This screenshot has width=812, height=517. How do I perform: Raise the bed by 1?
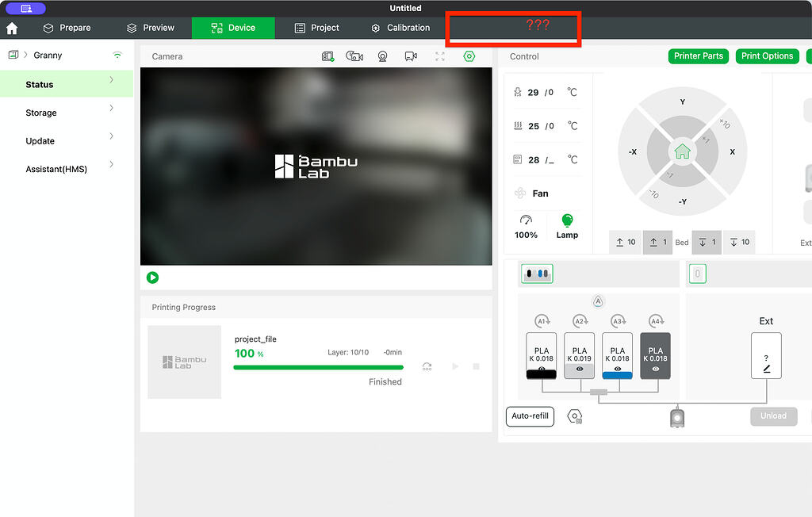pos(657,243)
